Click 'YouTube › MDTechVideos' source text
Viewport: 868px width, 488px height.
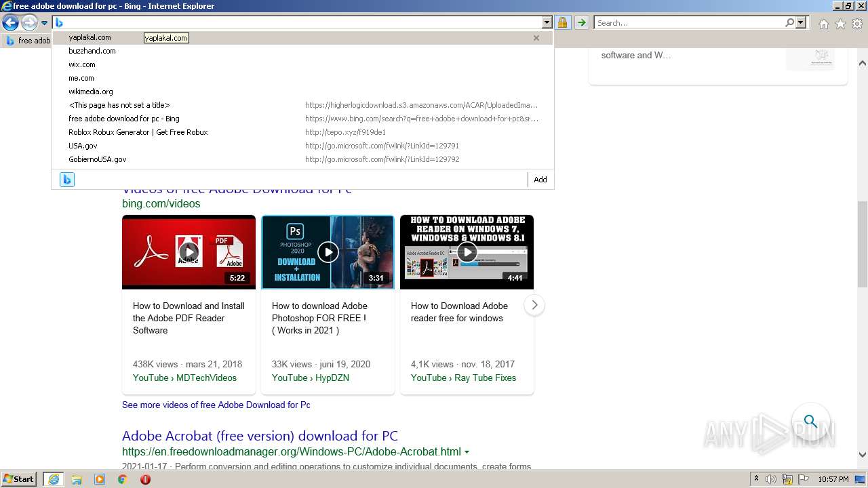(x=184, y=378)
